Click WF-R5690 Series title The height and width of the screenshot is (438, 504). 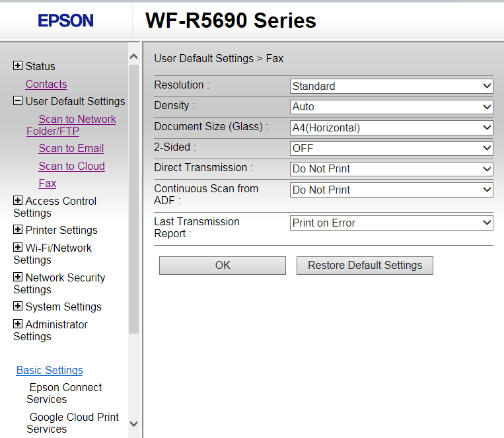pyautogui.click(x=231, y=20)
